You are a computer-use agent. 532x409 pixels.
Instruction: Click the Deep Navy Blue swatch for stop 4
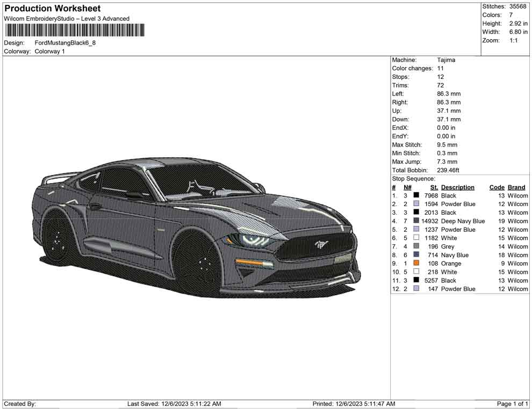416,221
